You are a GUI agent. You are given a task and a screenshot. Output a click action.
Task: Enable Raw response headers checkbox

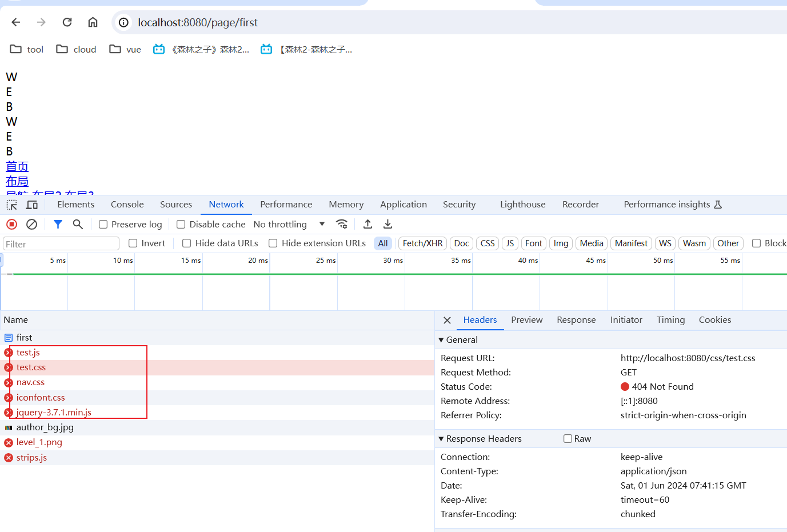pyautogui.click(x=568, y=439)
